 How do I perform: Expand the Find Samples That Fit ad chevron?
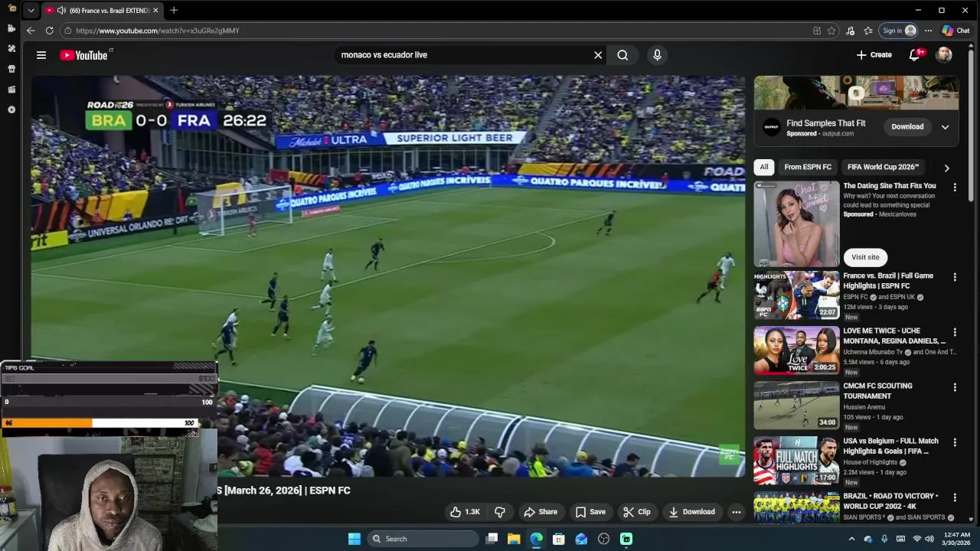point(945,127)
